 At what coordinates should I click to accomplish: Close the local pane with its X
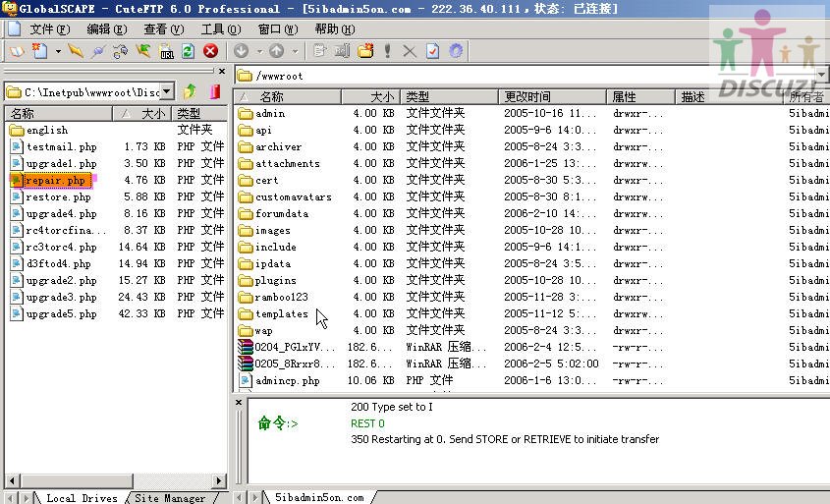pyautogui.click(x=222, y=71)
